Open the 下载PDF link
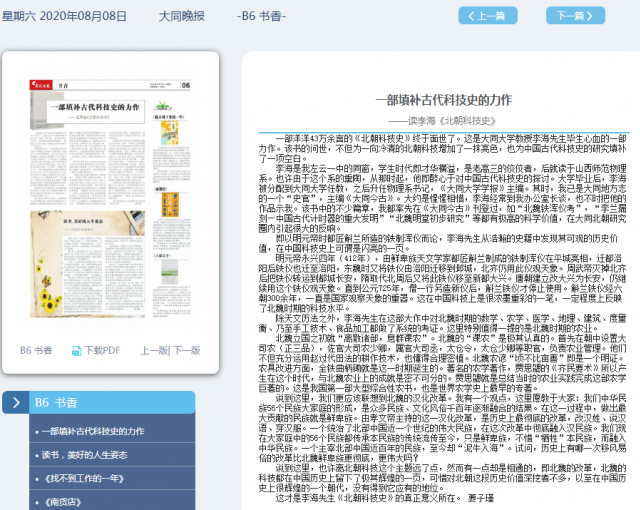This screenshot has height=510, width=640. click(102, 351)
